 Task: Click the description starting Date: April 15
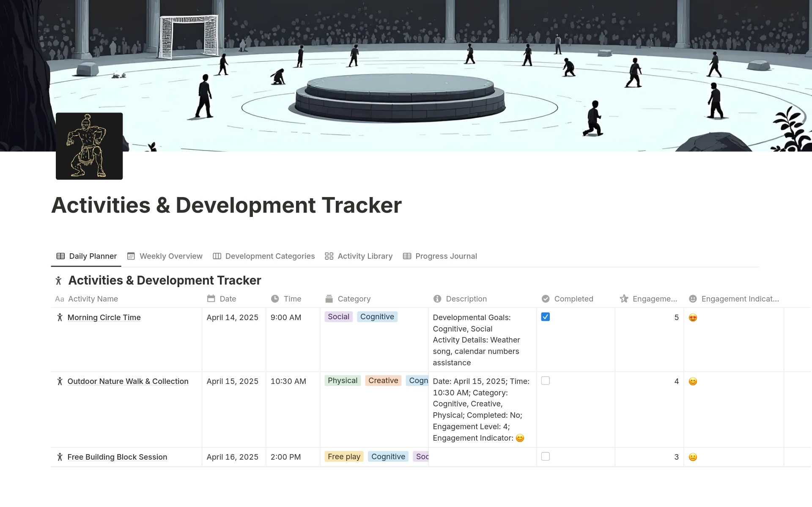click(x=482, y=410)
